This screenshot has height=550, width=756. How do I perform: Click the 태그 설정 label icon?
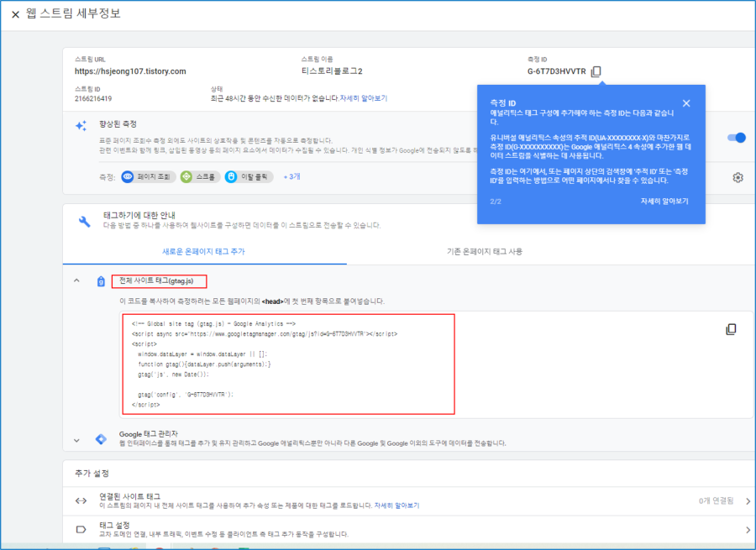pyautogui.click(x=81, y=529)
